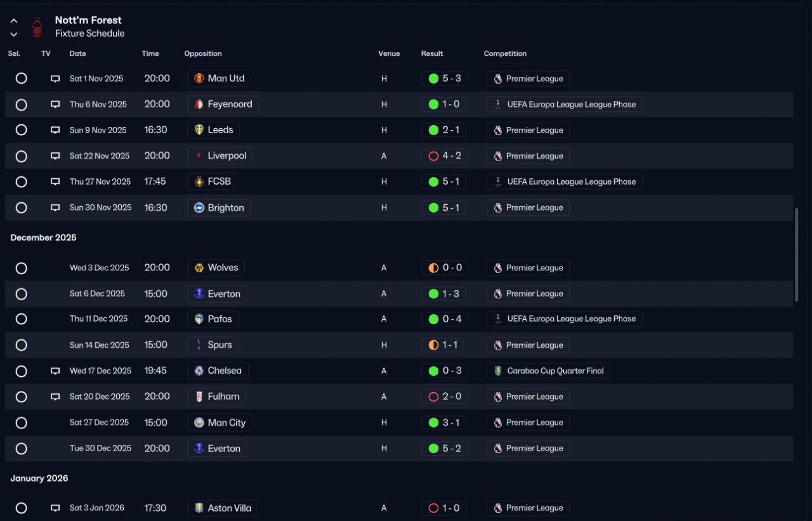The width and height of the screenshot is (812, 521).
Task: Click the Man Utd club badge
Action: (x=199, y=79)
